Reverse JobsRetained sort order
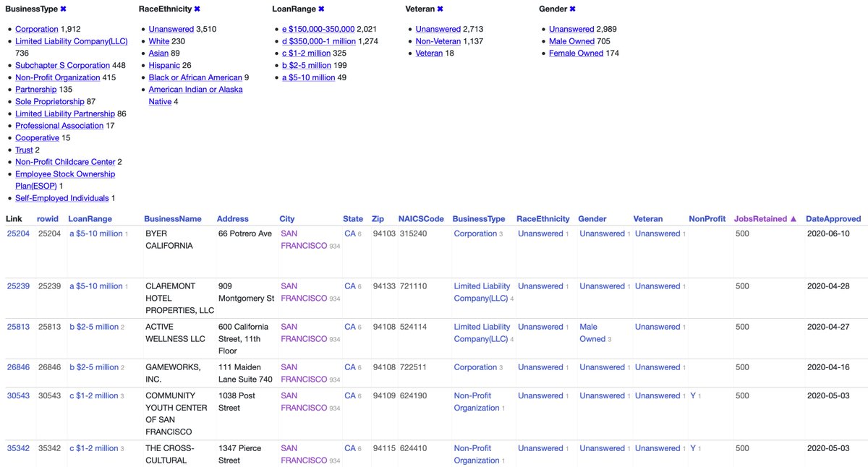The height and width of the screenshot is (467, 868). point(765,218)
